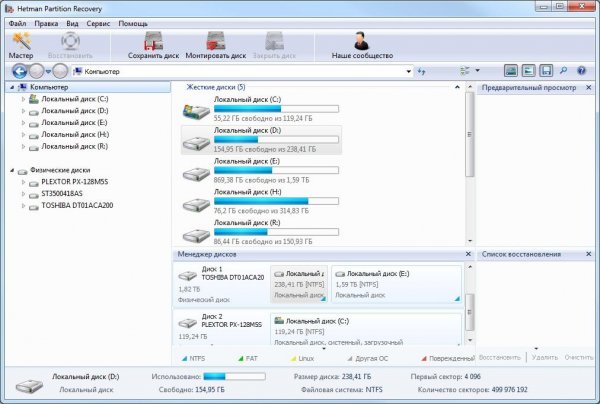Image resolution: width=600 pixels, height=404 pixels.
Task: Collapse the Компьютер tree node
Action: click(x=12, y=88)
